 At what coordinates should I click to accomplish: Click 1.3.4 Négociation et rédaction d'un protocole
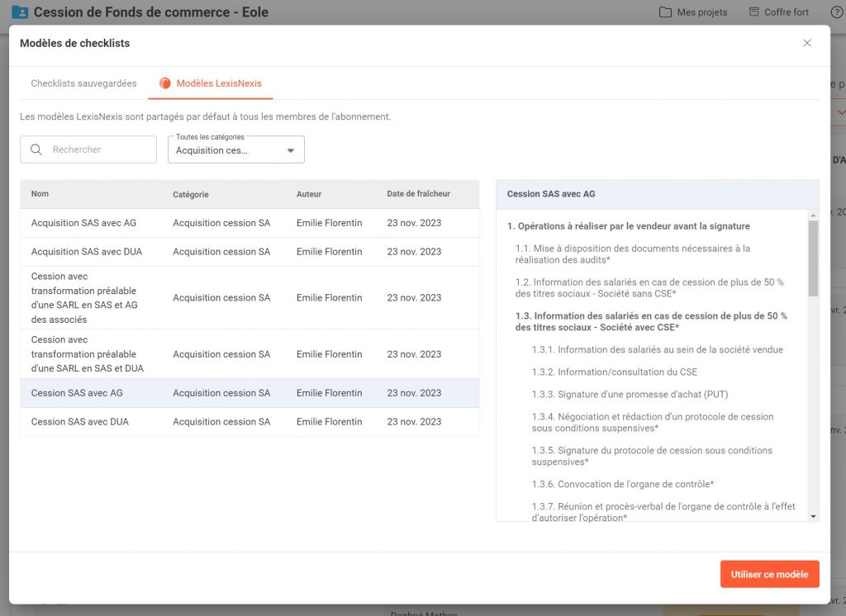pos(653,422)
